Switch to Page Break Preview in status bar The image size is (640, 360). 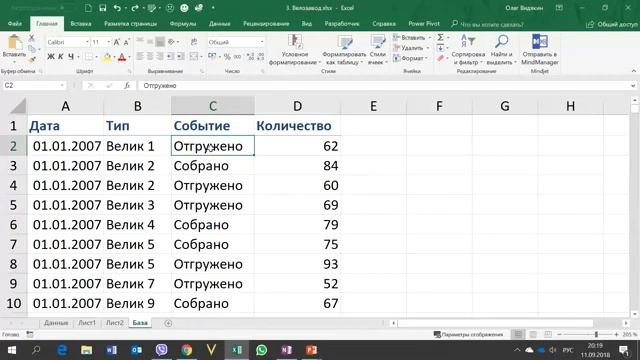point(548,334)
